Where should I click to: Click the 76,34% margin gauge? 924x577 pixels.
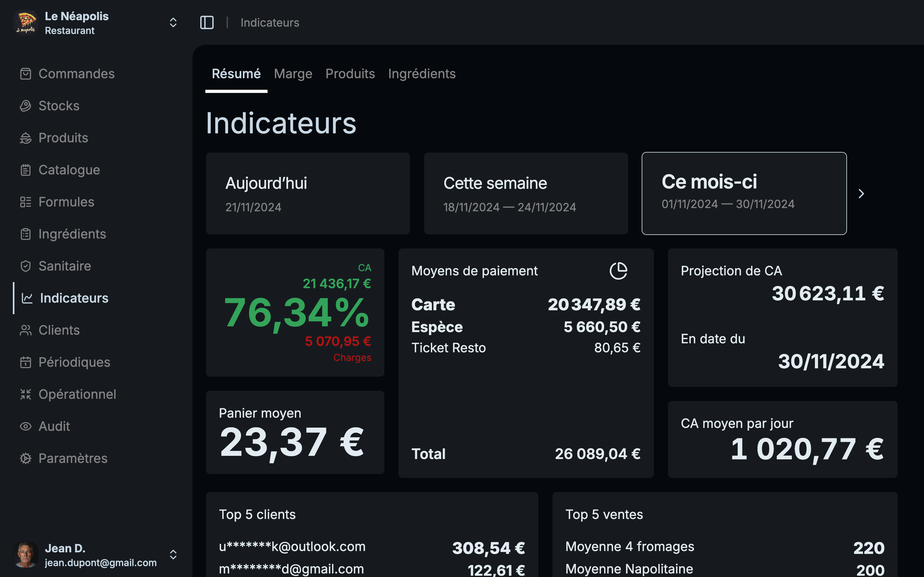[296, 313]
